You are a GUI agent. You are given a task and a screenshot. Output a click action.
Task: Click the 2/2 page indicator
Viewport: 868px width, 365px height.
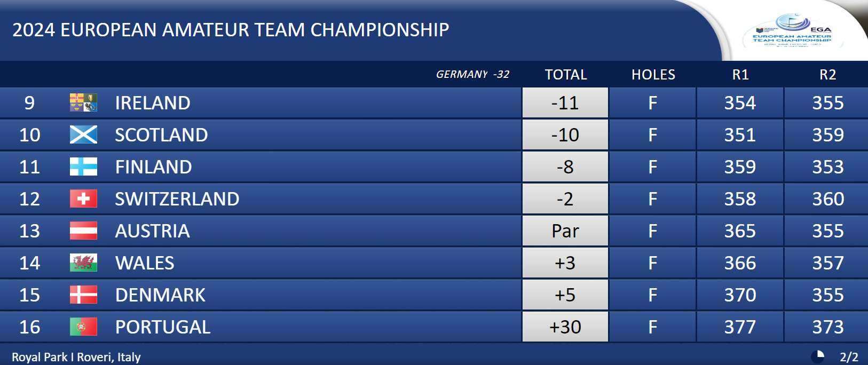pyautogui.click(x=849, y=357)
